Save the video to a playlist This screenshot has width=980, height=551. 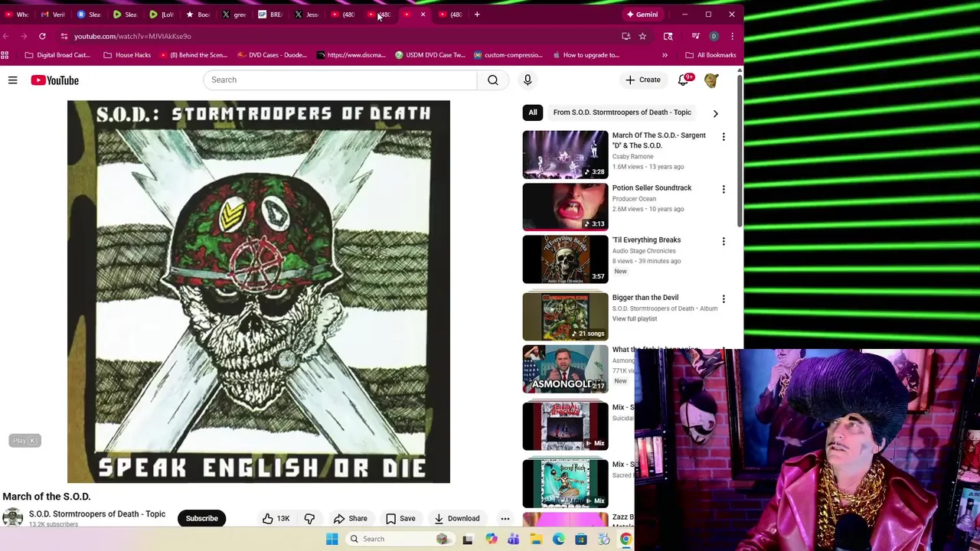tap(400, 518)
